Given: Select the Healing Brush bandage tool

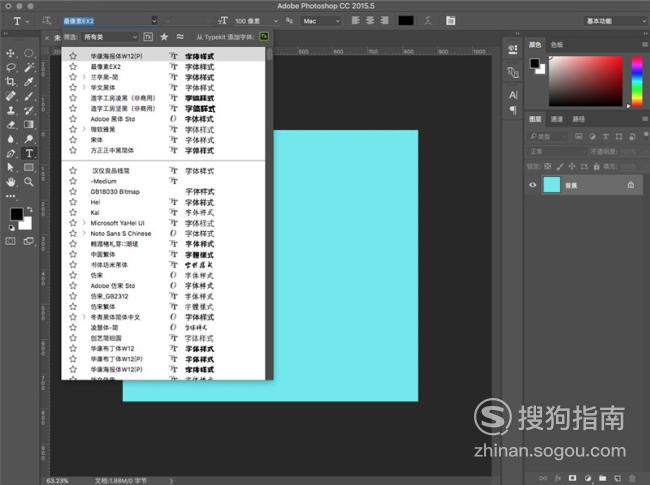Looking at the screenshot, I should point(10,96).
